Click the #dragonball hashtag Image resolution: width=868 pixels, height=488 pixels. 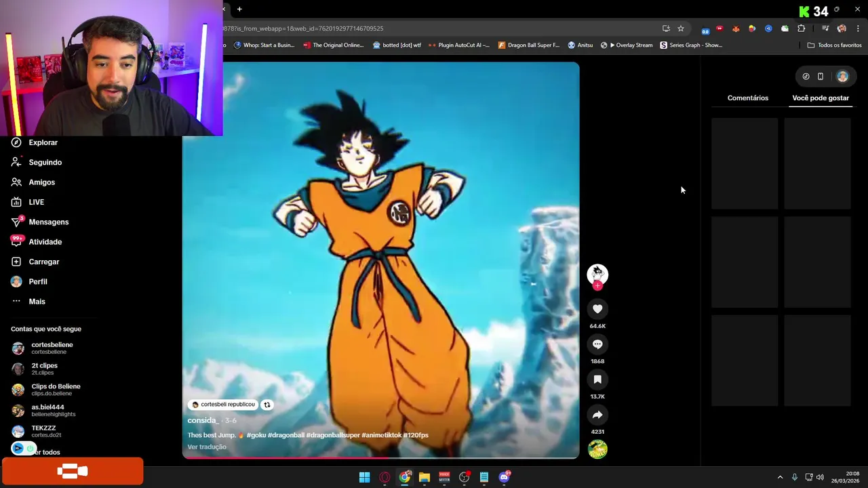pyautogui.click(x=286, y=435)
